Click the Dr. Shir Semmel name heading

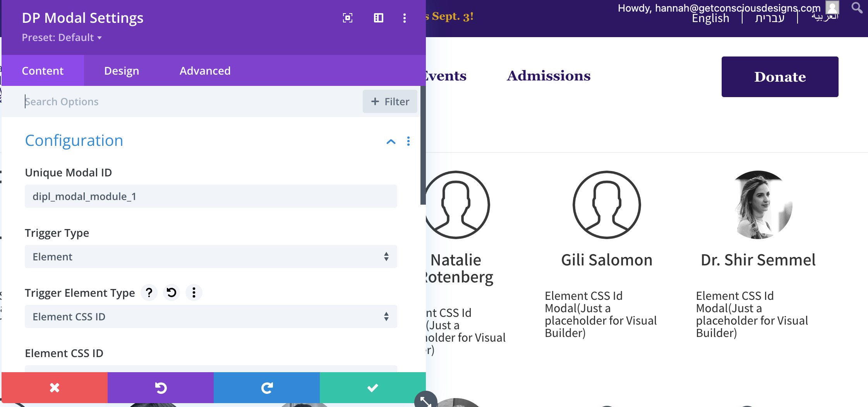click(758, 260)
